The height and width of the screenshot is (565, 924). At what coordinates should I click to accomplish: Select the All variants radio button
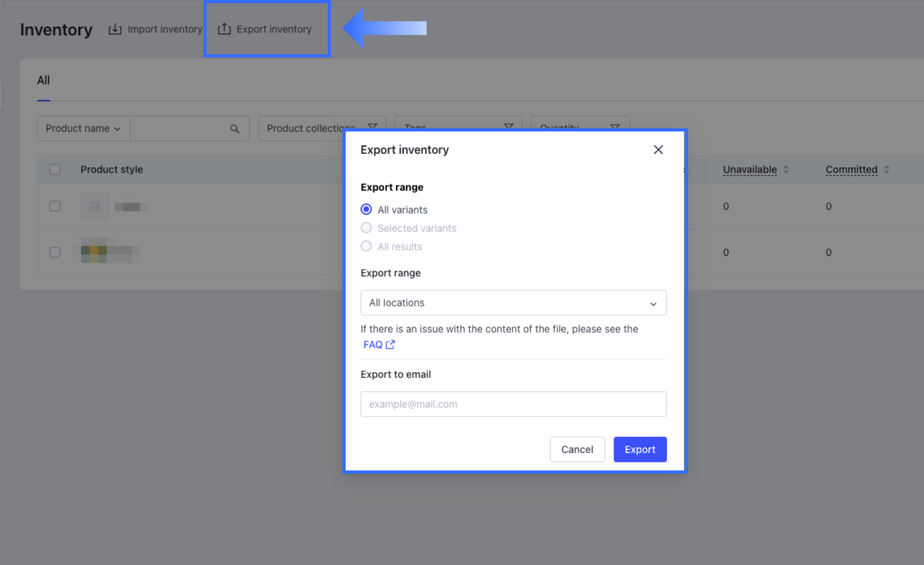click(366, 209)
